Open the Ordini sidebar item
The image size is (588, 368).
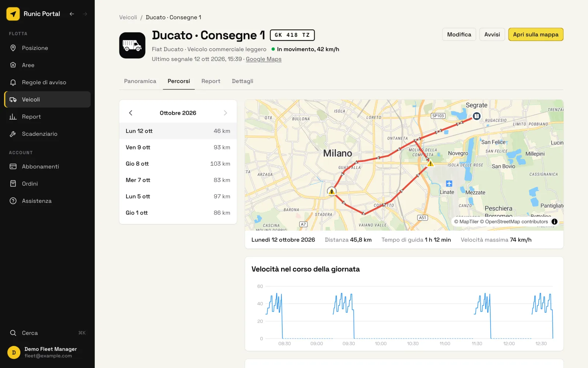coord(47,184)
